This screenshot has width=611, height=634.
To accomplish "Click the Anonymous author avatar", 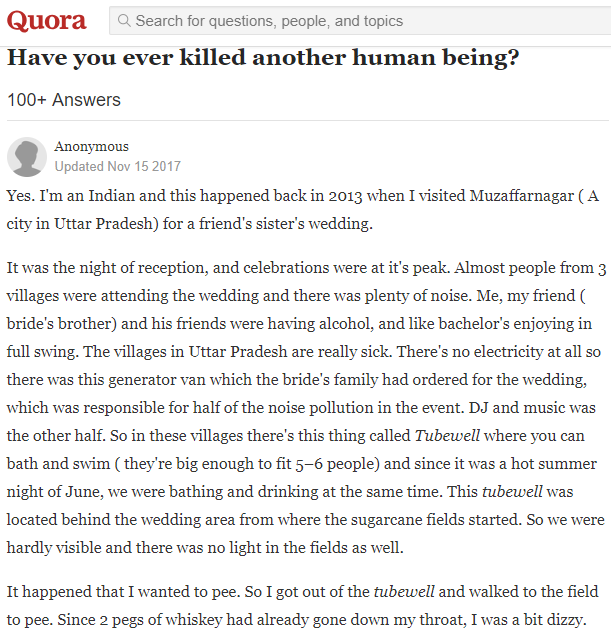I will 27,157.
